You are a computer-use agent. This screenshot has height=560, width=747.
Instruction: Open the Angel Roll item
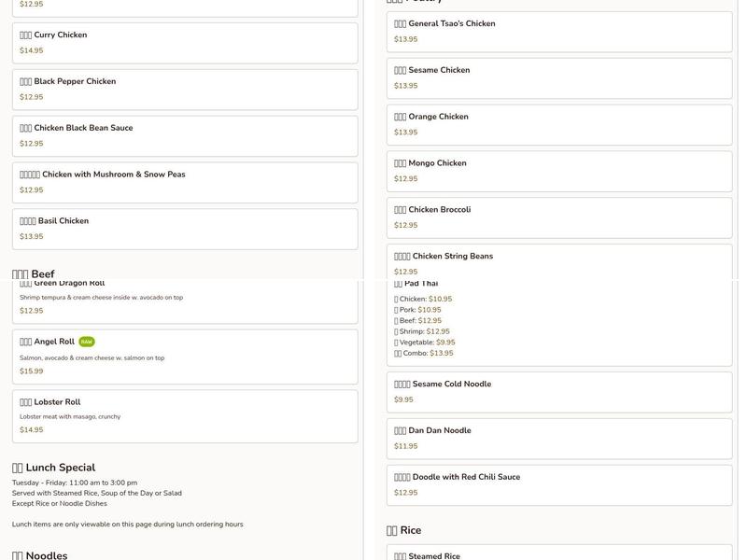[x=185, y=357]
